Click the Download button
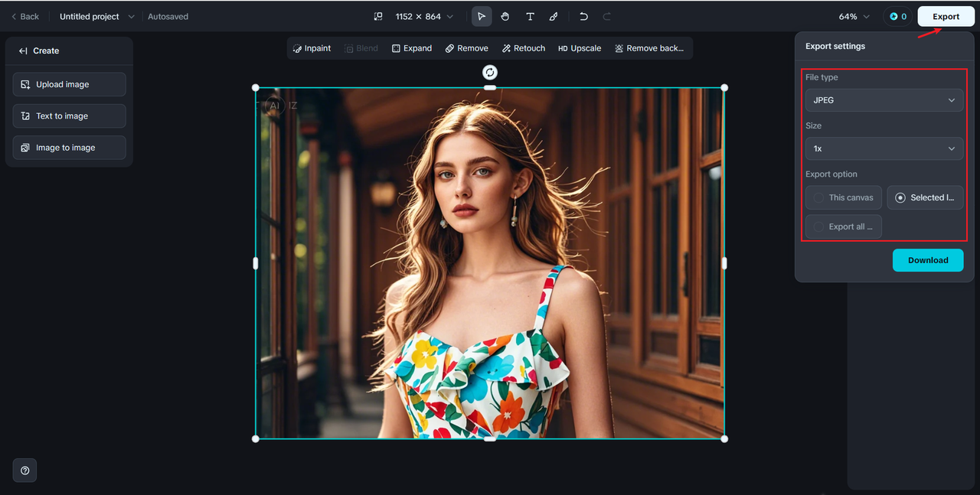Viewport: 980px width, 495px height. pyautogui.click(x=928, y=260)
